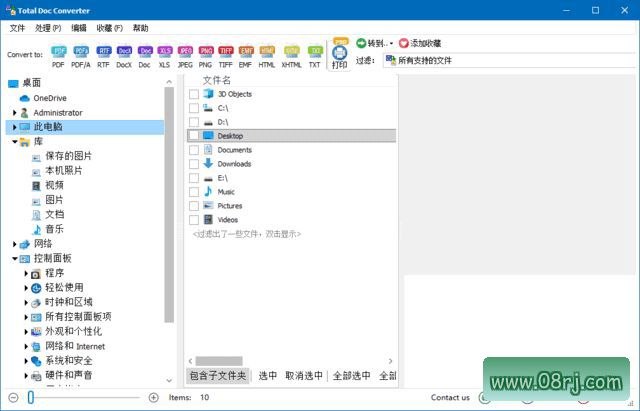Zoom out with the minus icon

(13, 397)
